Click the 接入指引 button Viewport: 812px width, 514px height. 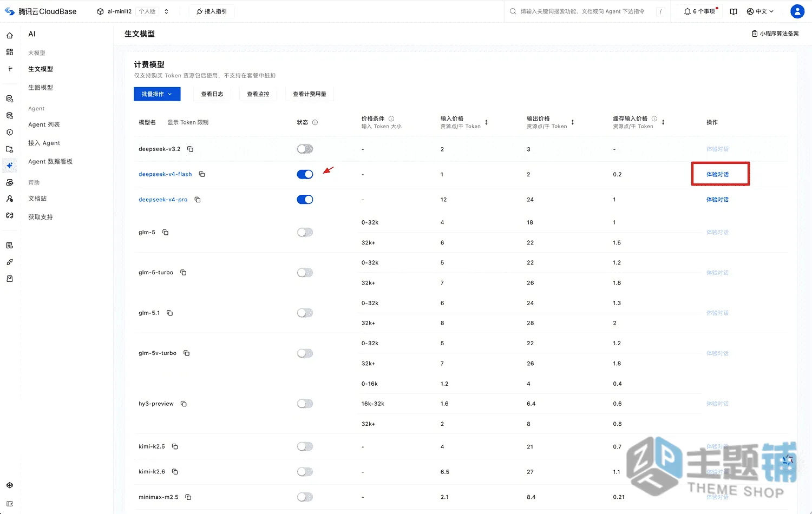click(x=212, y=11)
